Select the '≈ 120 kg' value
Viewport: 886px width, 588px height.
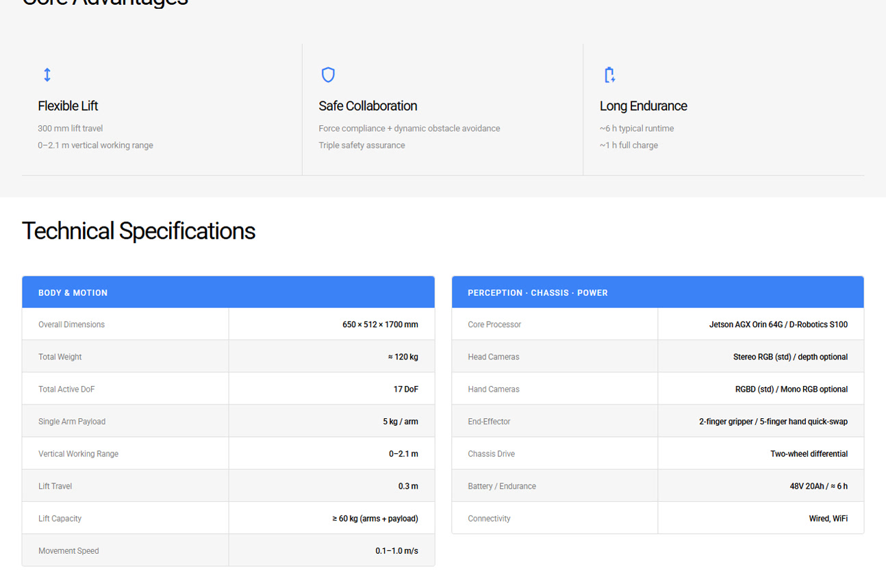[403, 357]
